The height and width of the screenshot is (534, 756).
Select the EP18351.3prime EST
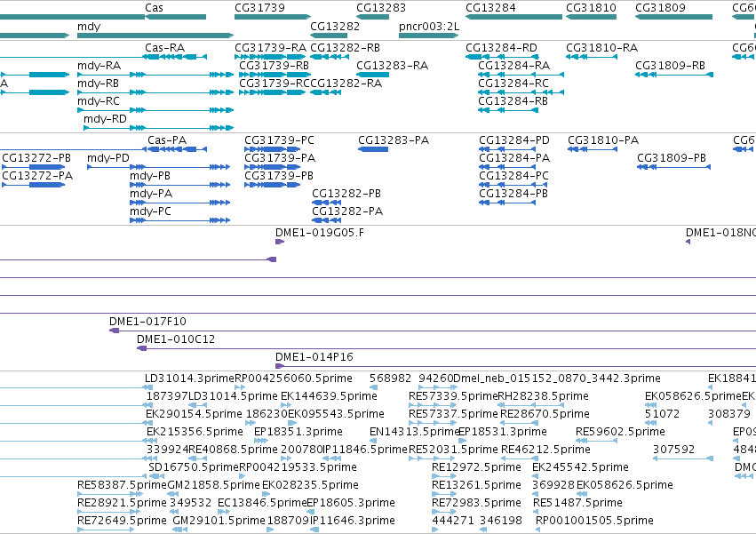pyautogui.click(x=260, y=441)
